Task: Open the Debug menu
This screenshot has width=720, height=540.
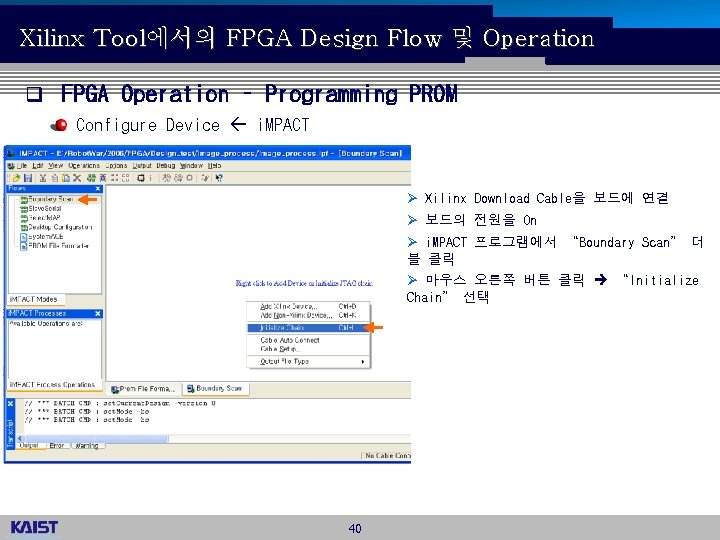Action: [166, 165]
